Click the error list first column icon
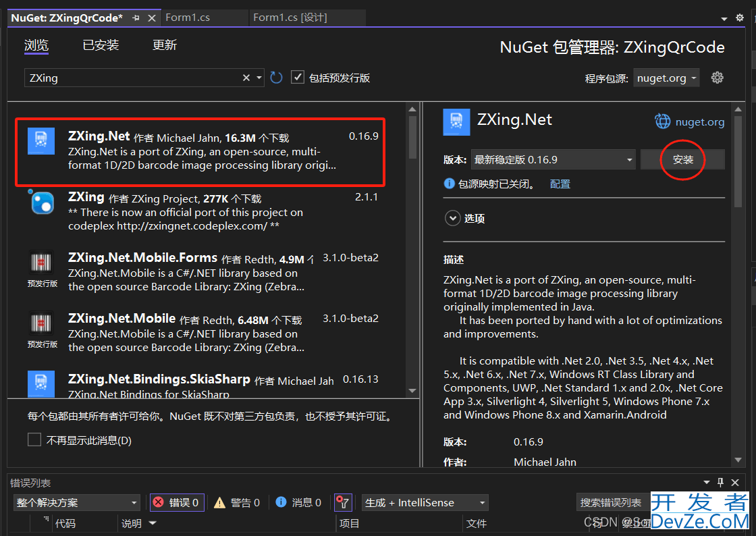 pos(47,519)
